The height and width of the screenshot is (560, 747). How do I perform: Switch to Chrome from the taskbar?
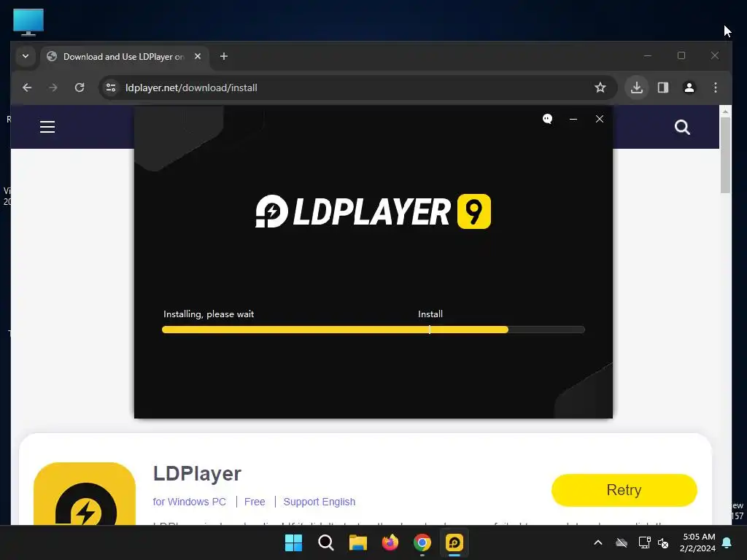422,542
